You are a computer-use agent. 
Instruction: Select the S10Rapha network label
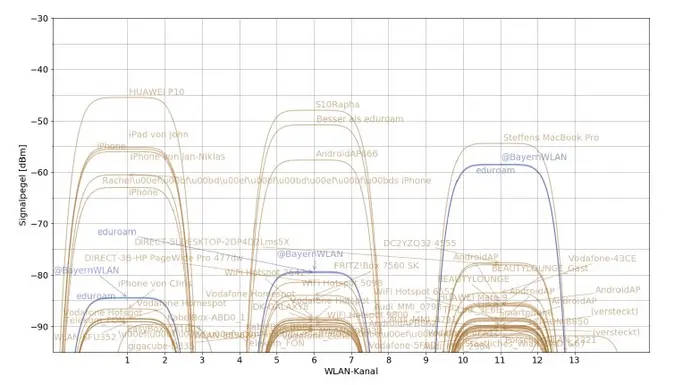point(337,104)
